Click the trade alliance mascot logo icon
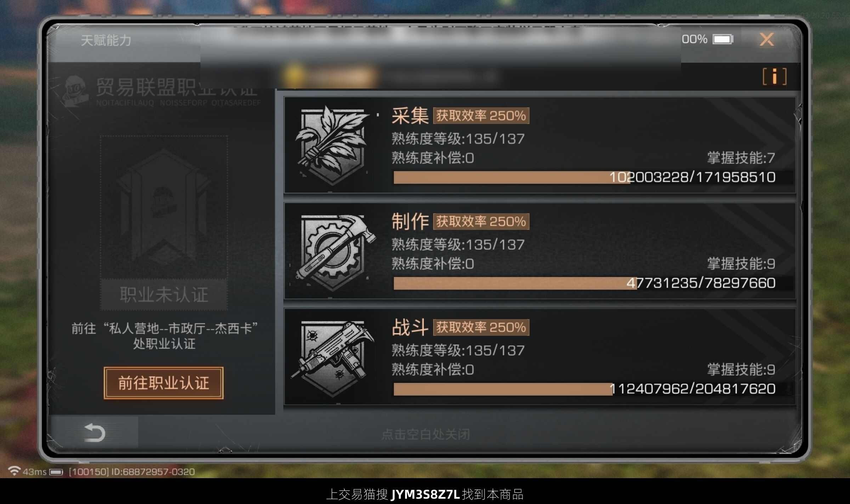This screenshot has height=504, width=850. pos(74,91)
